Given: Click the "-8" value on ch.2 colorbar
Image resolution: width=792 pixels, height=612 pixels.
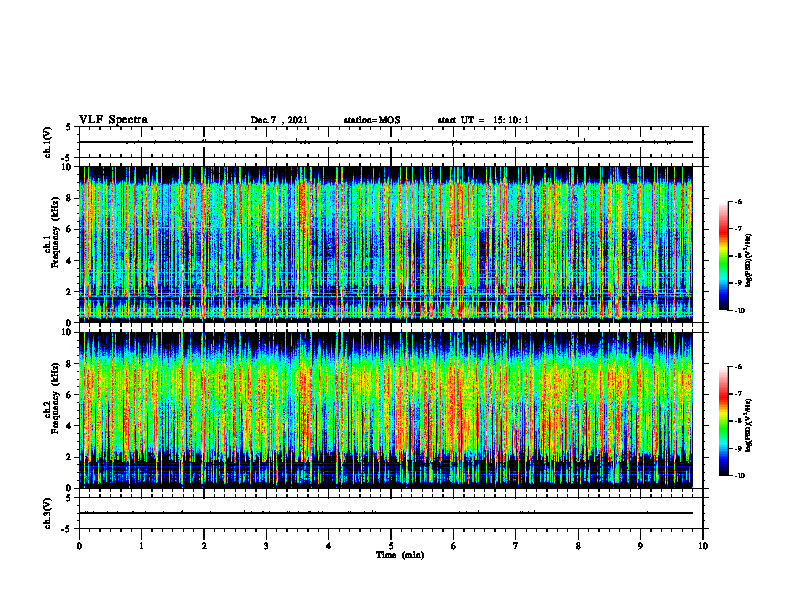Looking at the screenshot, I should coord(739,421).
